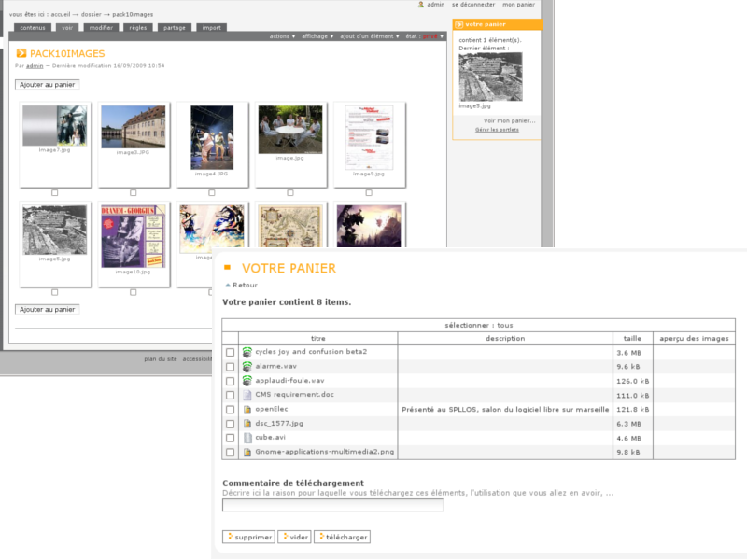The height and width of the screenshot is (560, 747).
Task: Open the image5.jpg thumbnail in votre panier
Action: tap(490, 77)
